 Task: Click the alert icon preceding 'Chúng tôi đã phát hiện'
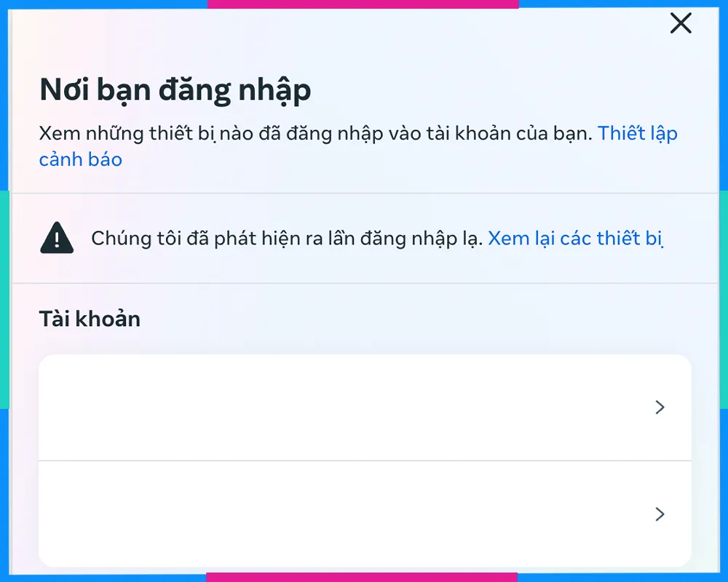tap(56, 238)
